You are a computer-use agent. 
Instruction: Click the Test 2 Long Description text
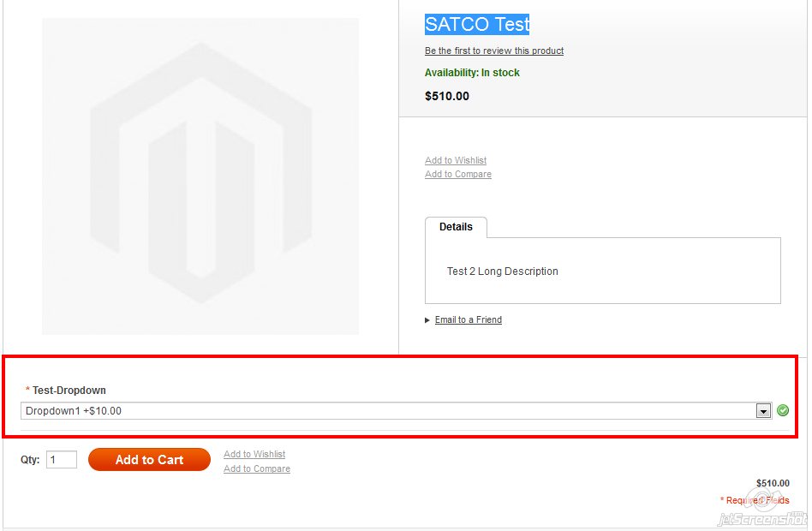point(502,271)
